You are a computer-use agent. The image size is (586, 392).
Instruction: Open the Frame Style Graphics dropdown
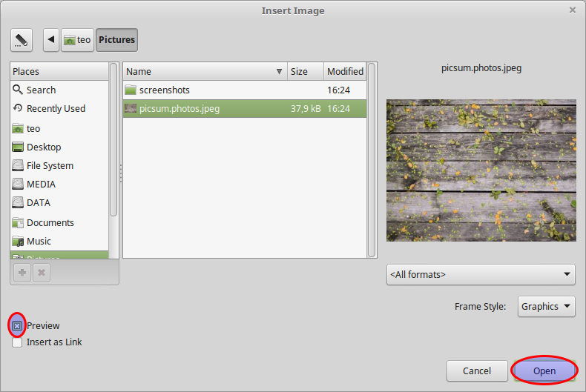546,306
